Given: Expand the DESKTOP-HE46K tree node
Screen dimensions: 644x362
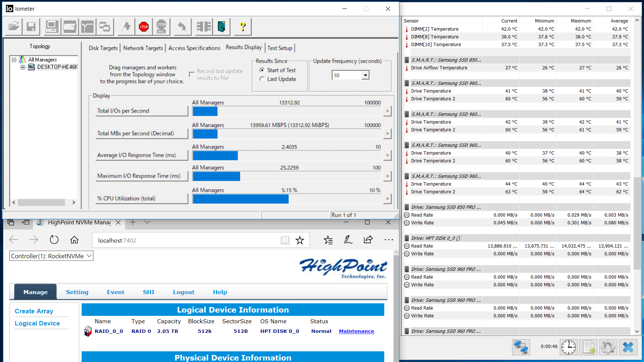Looking at the screenshot, I should coord(23,67).
